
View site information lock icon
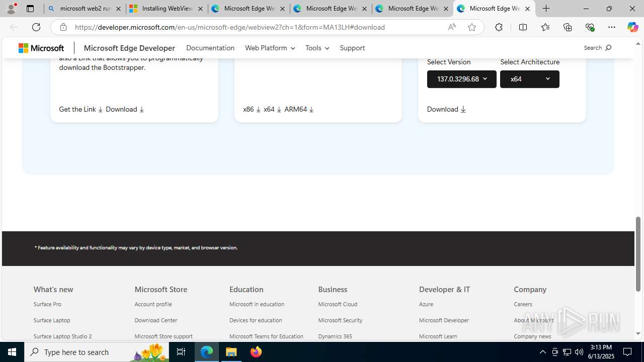pyautogui.click(x=63, y=27)
